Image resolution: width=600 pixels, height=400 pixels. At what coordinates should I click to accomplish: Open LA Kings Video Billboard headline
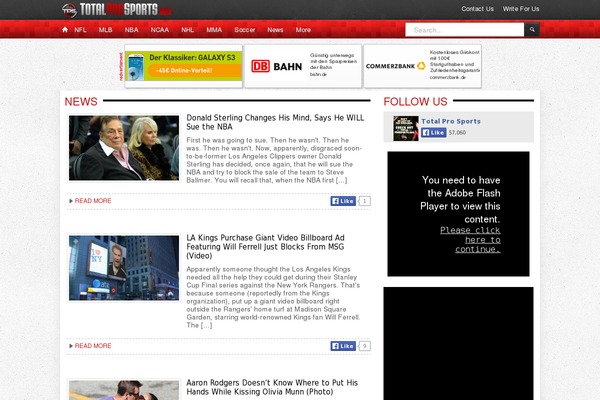[x=266, y=247]
